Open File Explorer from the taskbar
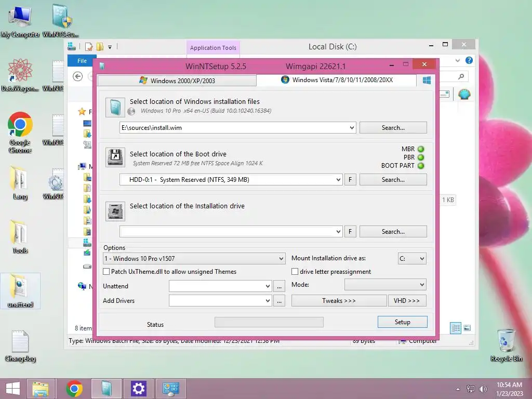Screen dimensions: 532x399 click(41, 389)
